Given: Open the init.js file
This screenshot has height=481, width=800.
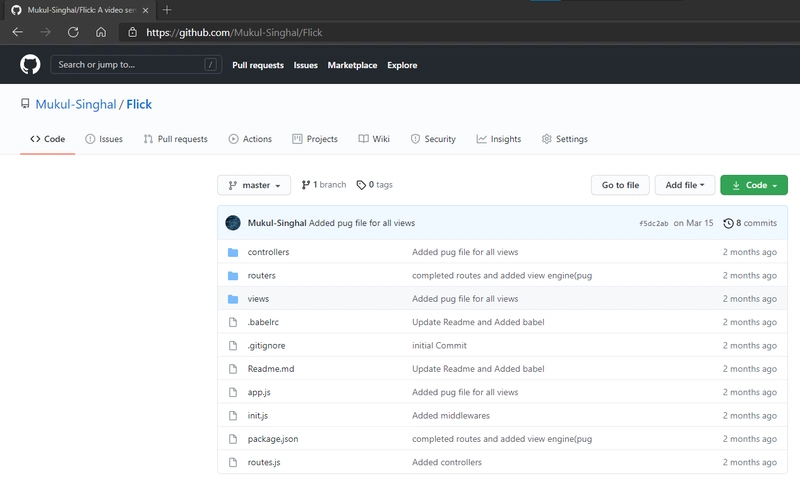Looking at the screenshot, I should click(258, 416).
